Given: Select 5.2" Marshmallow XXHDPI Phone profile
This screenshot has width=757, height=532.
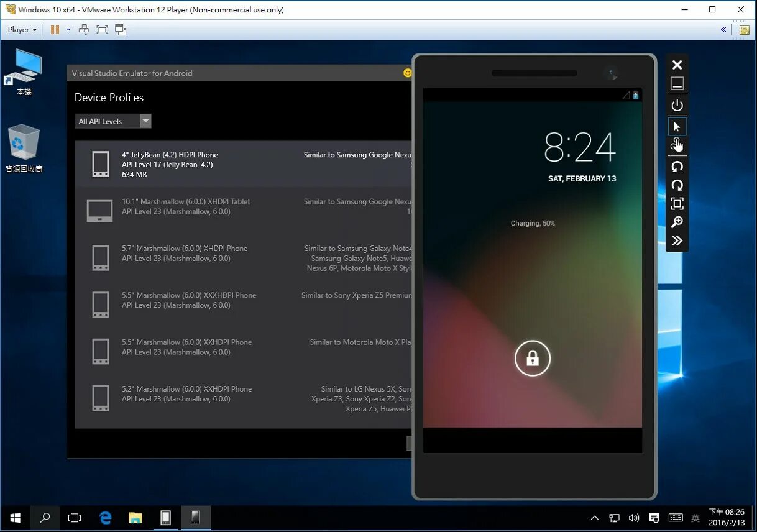Looking at the screenshot, I should [244, 398].
